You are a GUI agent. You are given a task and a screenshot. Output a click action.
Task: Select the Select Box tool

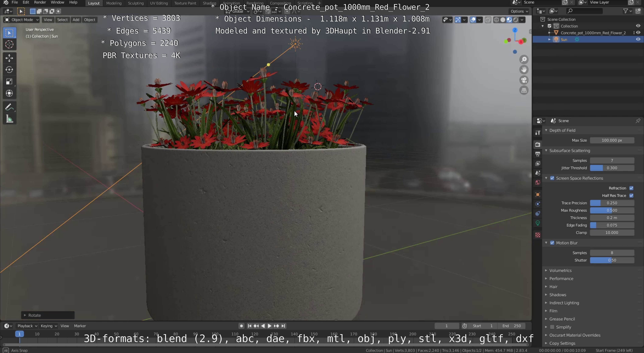point(9,33)
